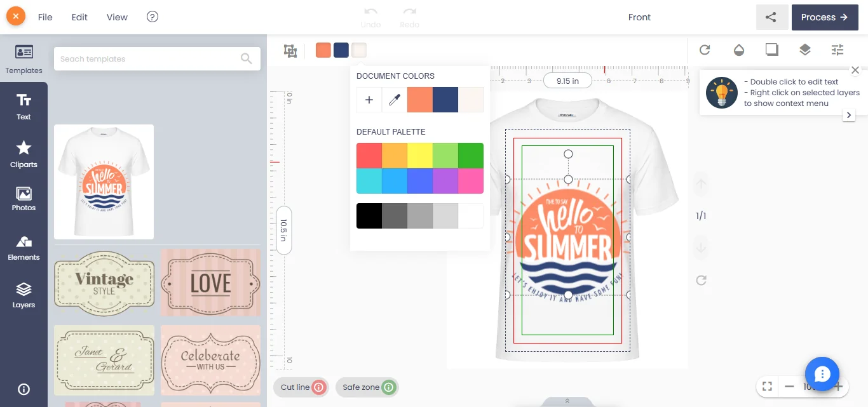Screen dimensions: 868x407
Task: Click the orange color swatch in toolbar
Action: (323, 50)
